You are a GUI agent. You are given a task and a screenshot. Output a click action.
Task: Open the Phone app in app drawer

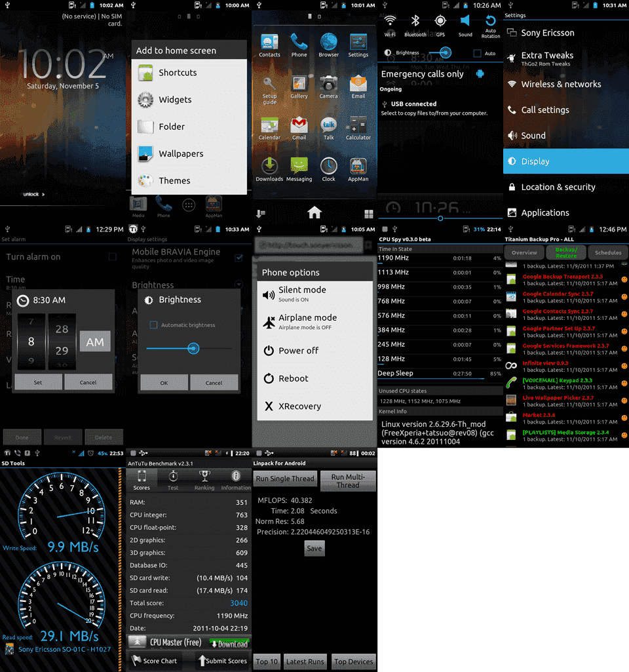(x=299, y=45)
